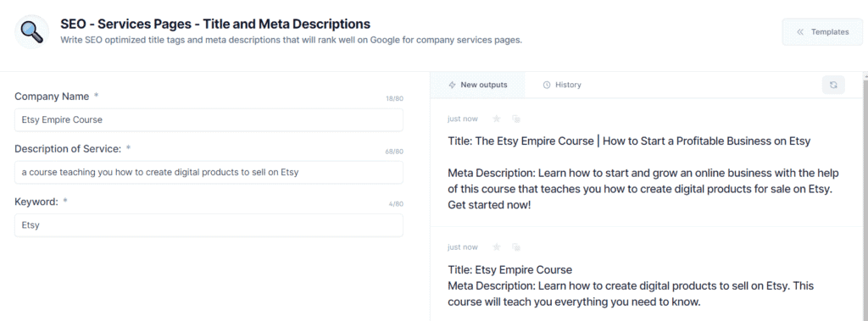Viewport: 868px width, 321px height.
Task: Switch to the New outputs tab
Action: [x=477, y=85]
